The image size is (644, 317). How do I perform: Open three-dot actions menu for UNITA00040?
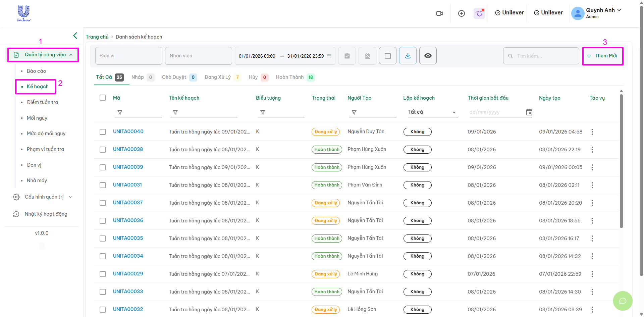coord(592,132)
